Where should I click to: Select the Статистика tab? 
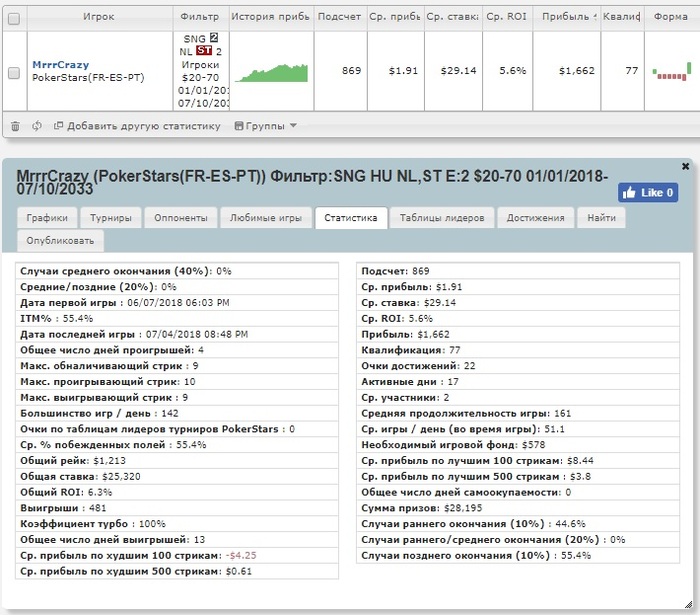[x=351, y=218]
